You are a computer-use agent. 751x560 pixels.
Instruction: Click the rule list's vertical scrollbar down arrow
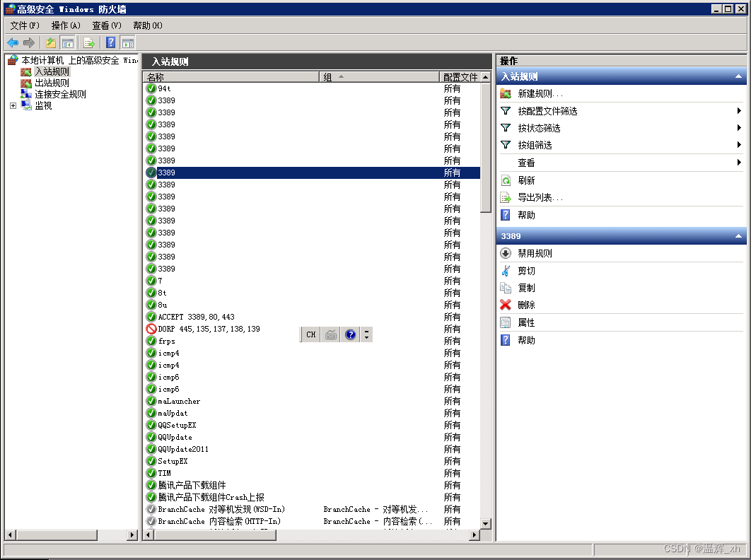click(x=486, y=523)
